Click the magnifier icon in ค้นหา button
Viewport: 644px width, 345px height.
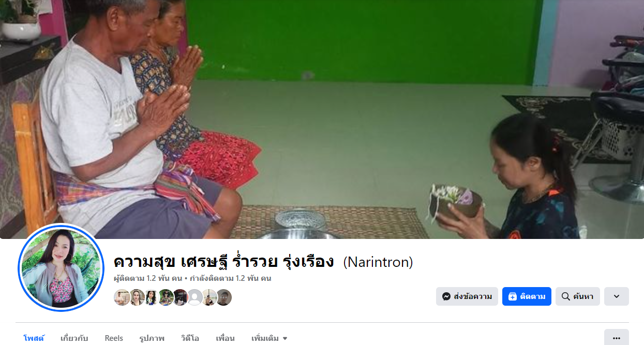(x=566, y=296)
